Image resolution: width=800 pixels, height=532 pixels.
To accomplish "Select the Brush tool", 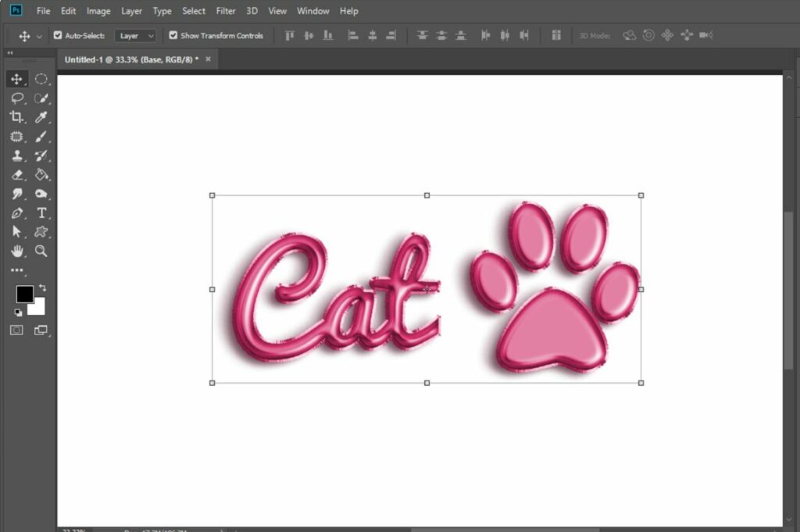I will tap(41, 137).
